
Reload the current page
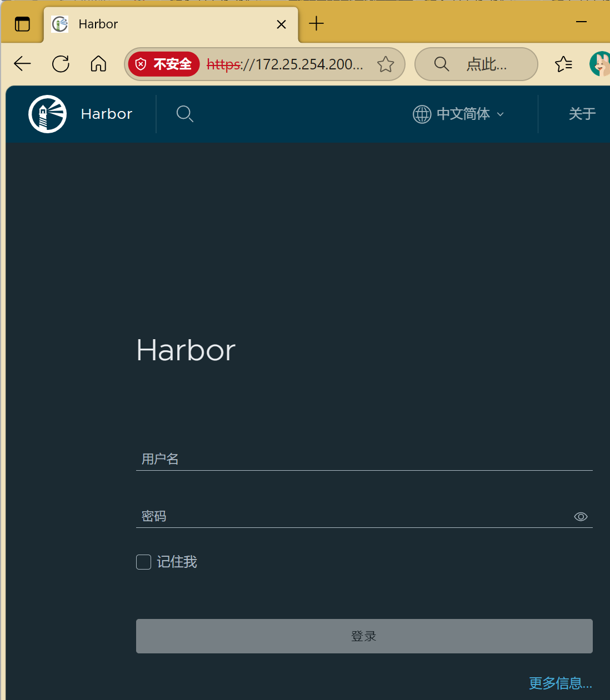[61, 64]
